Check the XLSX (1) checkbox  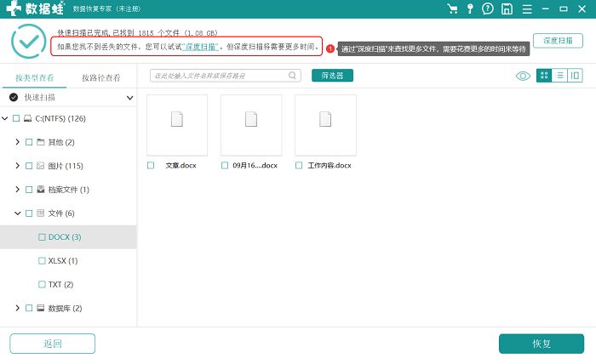(x=42, y=261)
